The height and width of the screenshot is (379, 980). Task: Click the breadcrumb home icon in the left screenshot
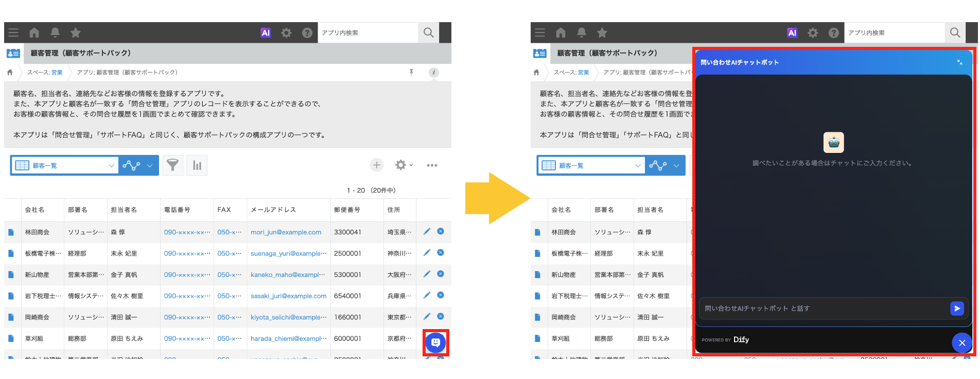pos(10,73)
